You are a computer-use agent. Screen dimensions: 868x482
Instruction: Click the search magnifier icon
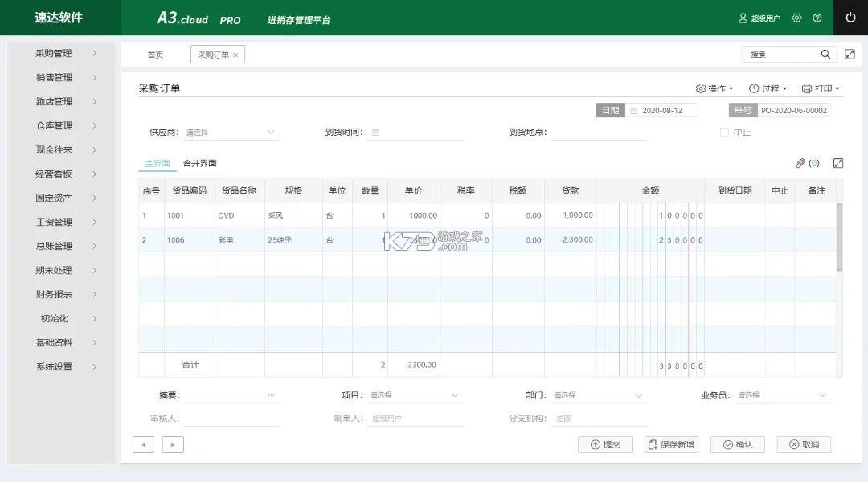point(825,55)
